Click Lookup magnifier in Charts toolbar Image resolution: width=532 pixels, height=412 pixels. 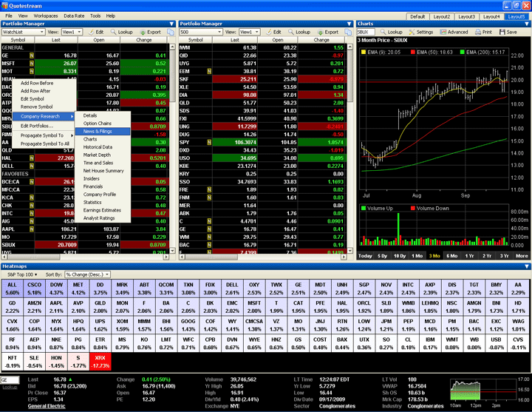click(x=383, y=33)
